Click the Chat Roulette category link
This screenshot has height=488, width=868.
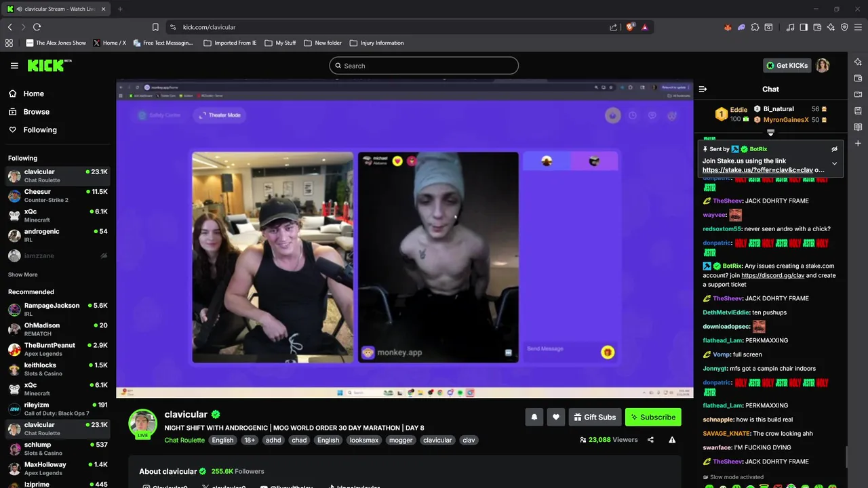[x=184, y=440]
